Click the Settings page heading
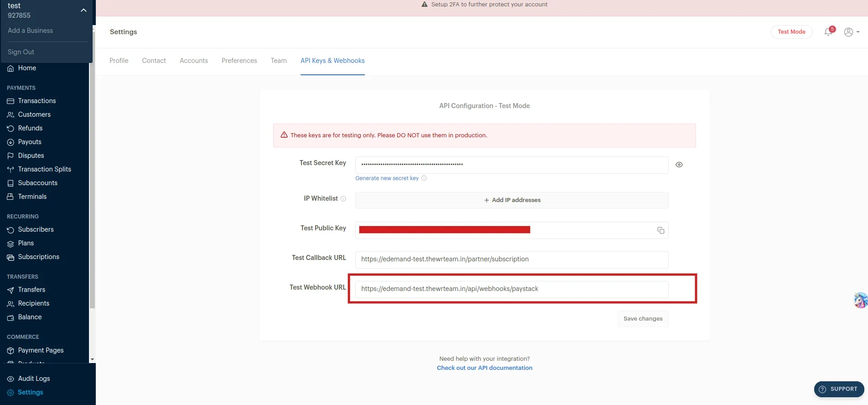868x405 pixels. 123,32
